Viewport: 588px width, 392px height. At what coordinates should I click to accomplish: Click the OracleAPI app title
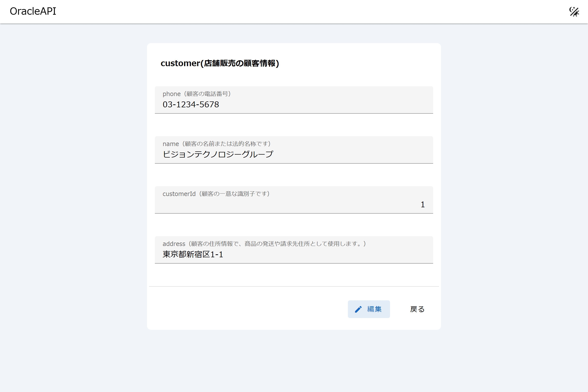33,12
